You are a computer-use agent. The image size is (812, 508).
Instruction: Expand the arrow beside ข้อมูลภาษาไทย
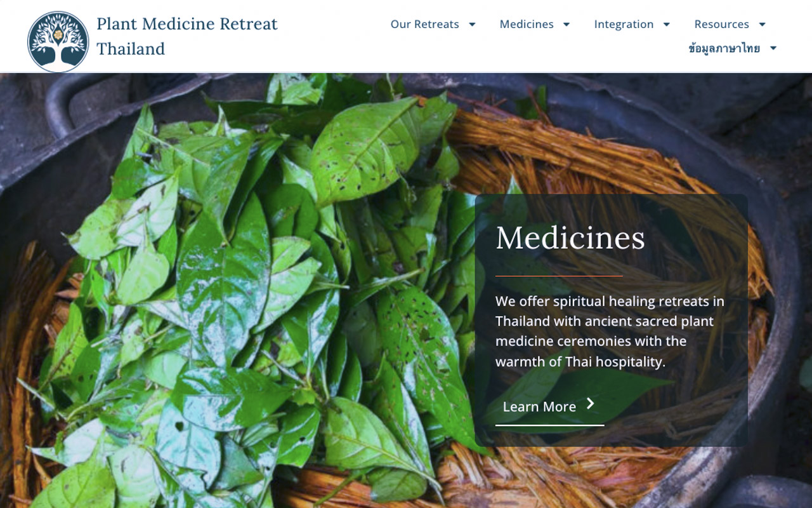tap(773, 48)
